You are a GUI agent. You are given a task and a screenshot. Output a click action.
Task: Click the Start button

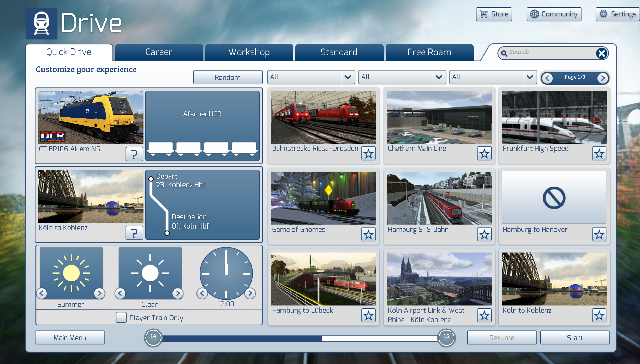pos(575,338)
